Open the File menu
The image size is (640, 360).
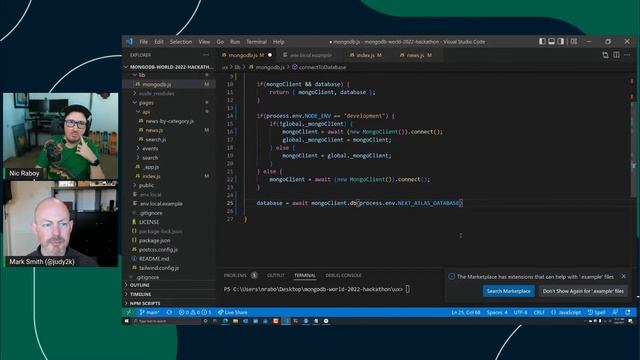(x=143, y=42)
